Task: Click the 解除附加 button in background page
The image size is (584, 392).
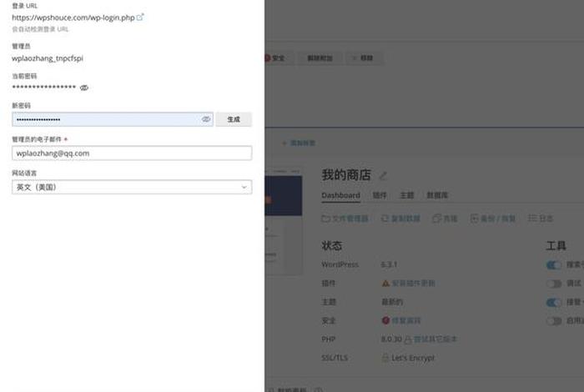Action: click(x=320, y=58)
